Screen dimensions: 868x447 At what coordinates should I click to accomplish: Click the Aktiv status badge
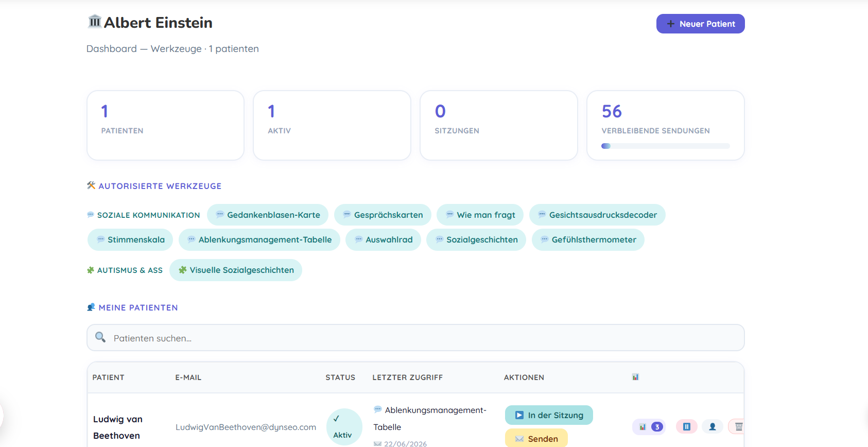pos(344,427)
